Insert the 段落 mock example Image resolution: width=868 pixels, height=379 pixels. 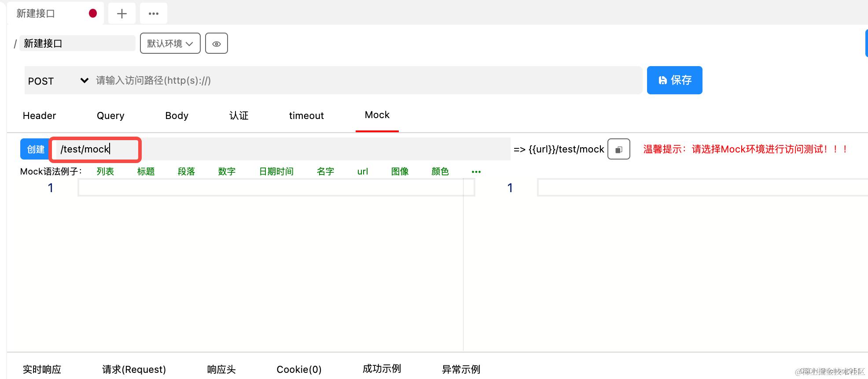[x=186, y=171]
